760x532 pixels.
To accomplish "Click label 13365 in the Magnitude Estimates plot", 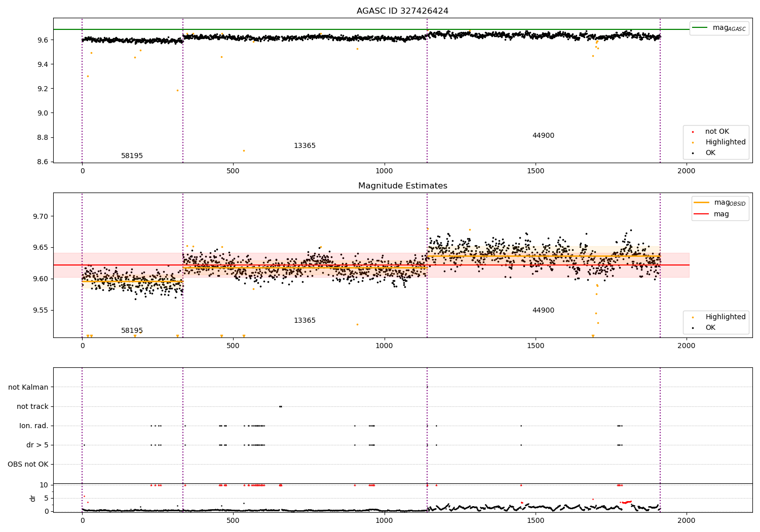I will pos(305,321).
